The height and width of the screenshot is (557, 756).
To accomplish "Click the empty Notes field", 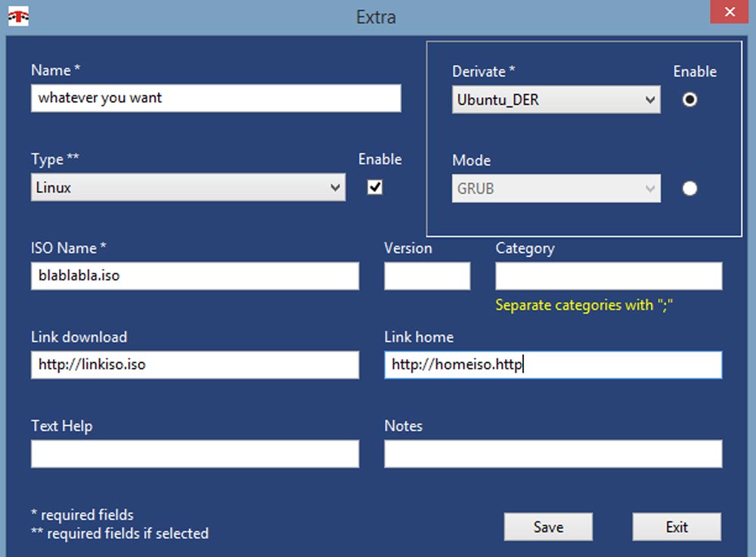I will coord(553,453).
